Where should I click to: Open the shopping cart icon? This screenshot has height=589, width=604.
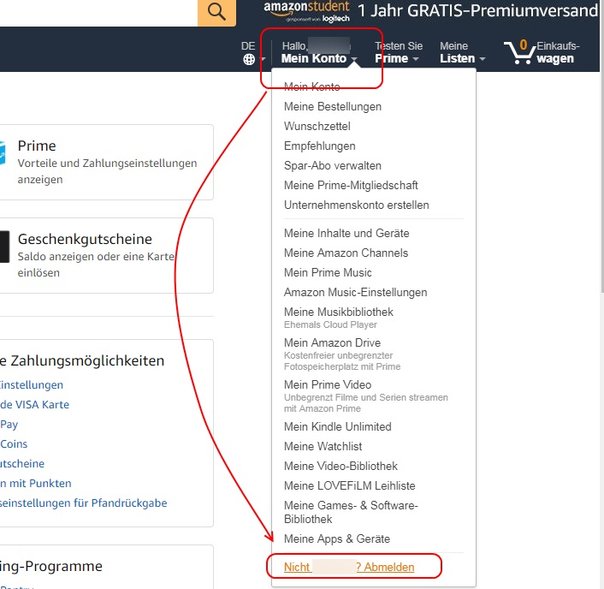[x=519, y=52]
